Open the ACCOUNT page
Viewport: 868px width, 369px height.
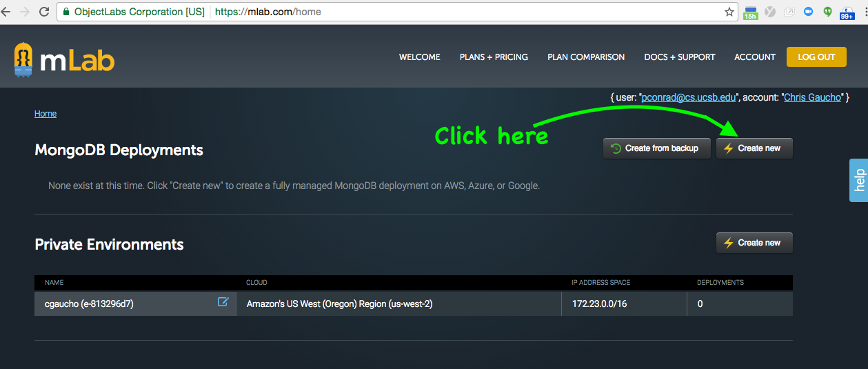click(x=755, y=57)
